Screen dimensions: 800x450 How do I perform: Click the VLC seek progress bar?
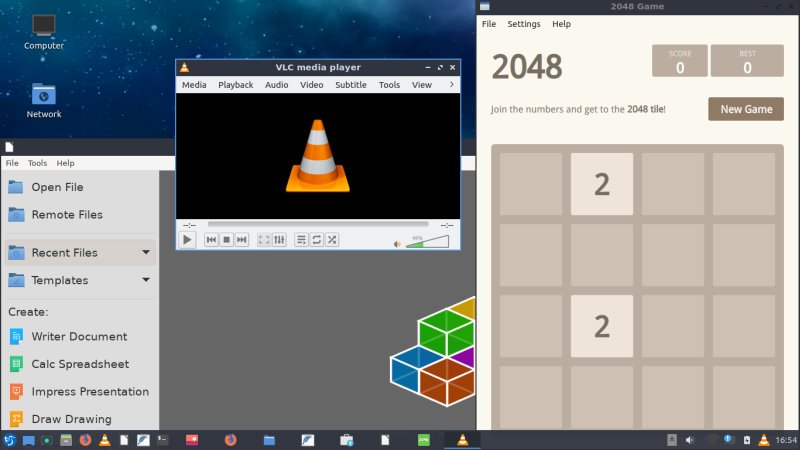tap(318, 224)
